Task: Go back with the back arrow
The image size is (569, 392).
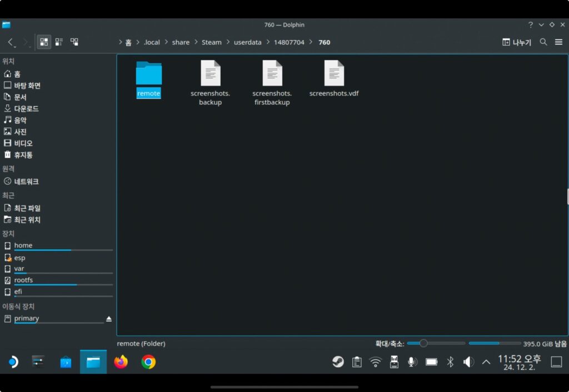Action: [11, 42]
